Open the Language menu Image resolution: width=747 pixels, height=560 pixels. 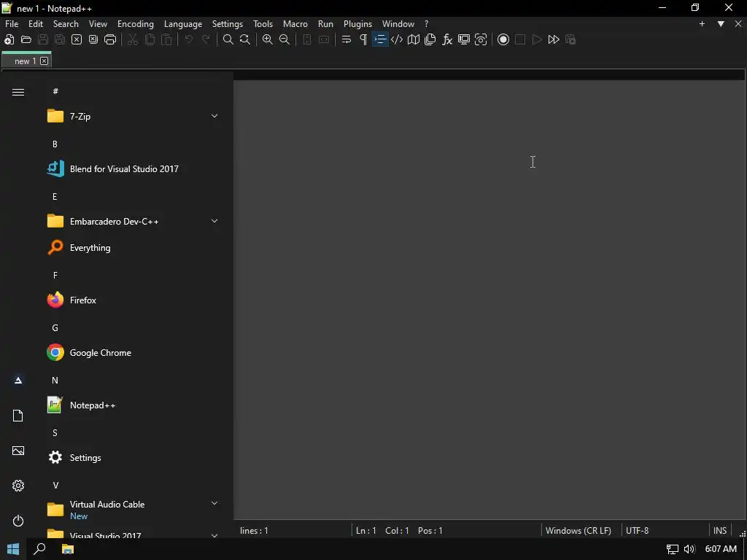tap(183, 24)
